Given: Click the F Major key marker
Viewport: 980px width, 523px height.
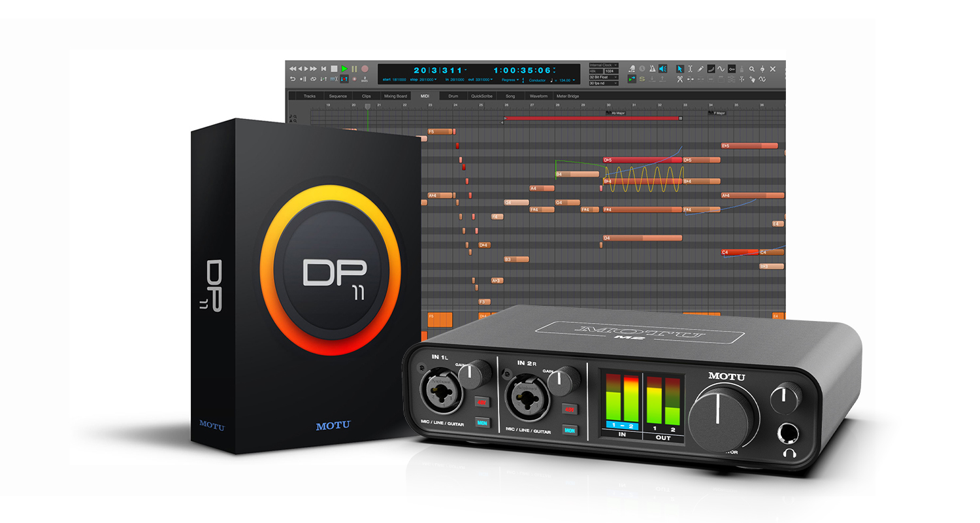Looking at the screenshot, I should click(x=719, y=112).
